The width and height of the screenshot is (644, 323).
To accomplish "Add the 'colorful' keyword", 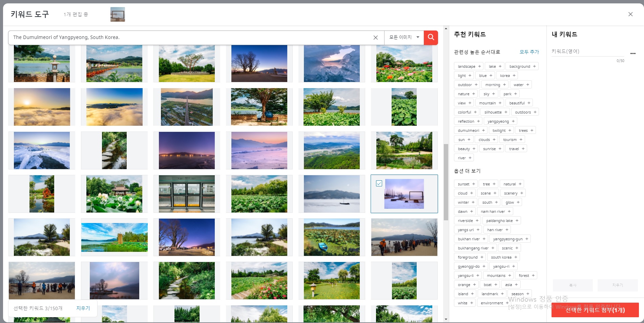I will (x=467, y=112).
